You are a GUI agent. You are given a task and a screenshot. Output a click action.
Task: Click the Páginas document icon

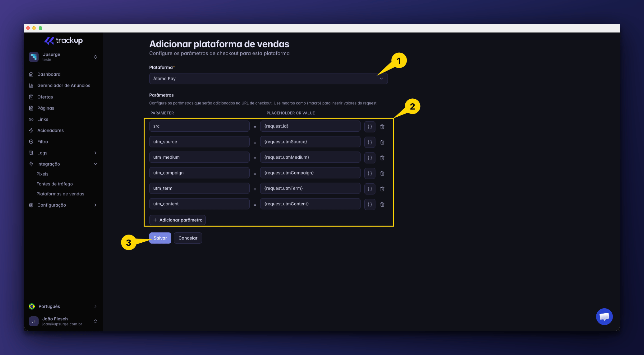pyautogui.click(x=31, y=108)
